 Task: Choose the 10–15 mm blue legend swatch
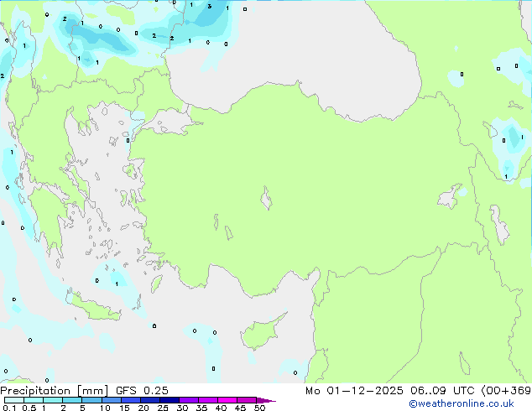[x=111, y=400]
